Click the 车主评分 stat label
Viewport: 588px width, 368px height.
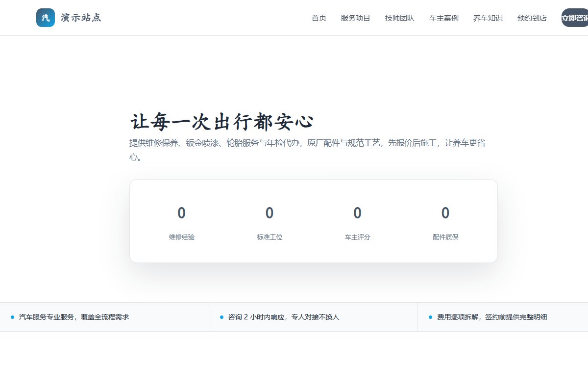pyautogui.click(x=358, y=237)
